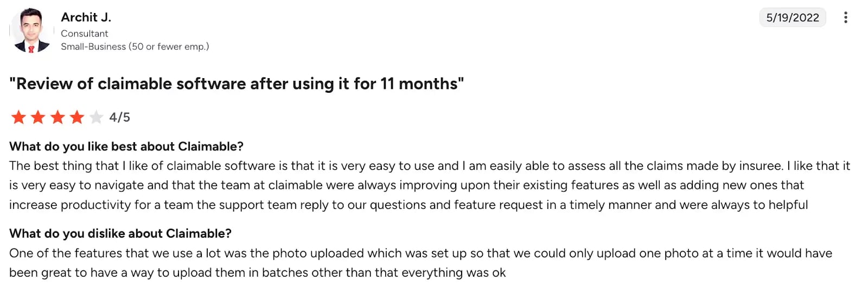This screenshot has height=287, width=868.
Task: Click Archit J.'s profile photo
Action: pyautogui.click(x=31, y=30)
